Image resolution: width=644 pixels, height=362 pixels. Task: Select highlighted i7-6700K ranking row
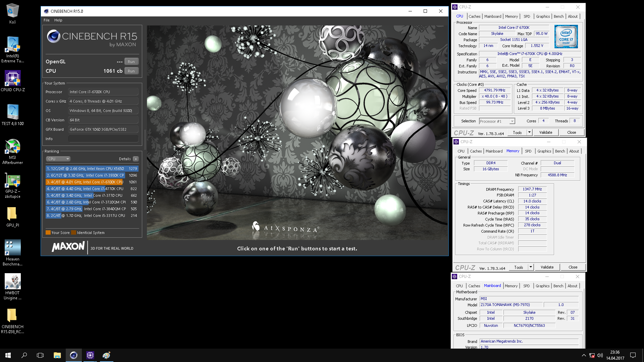(92, 182)
